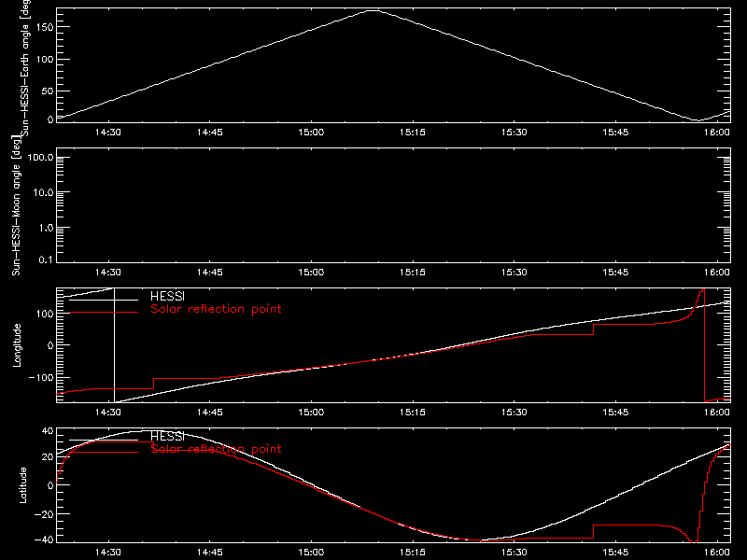Image resolution: width=747 pixels, height=560 pixels.
Task: Click 15:00 label under Moon angle plot
Action: pos(311,273)
